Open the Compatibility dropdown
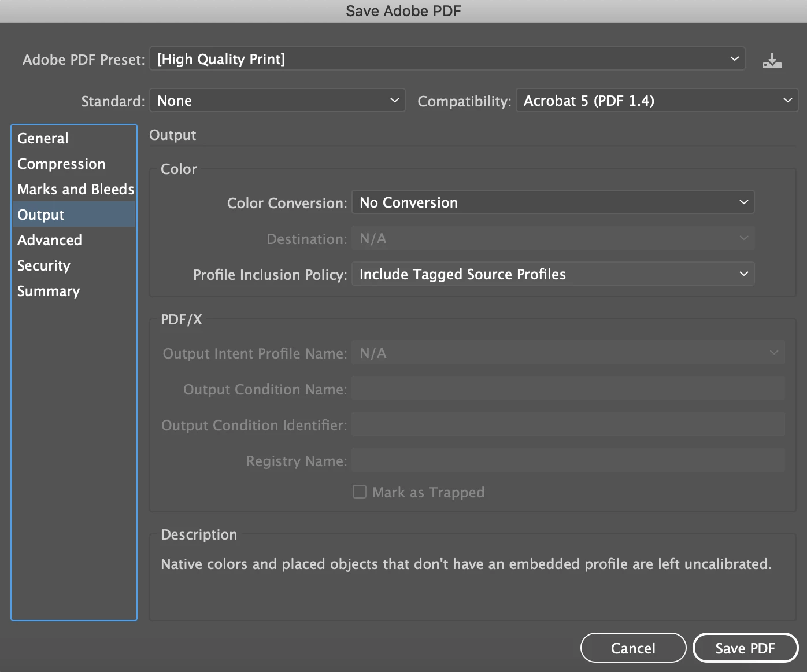The width and height of the screenshot is (807, 672). tap(657, 101)
